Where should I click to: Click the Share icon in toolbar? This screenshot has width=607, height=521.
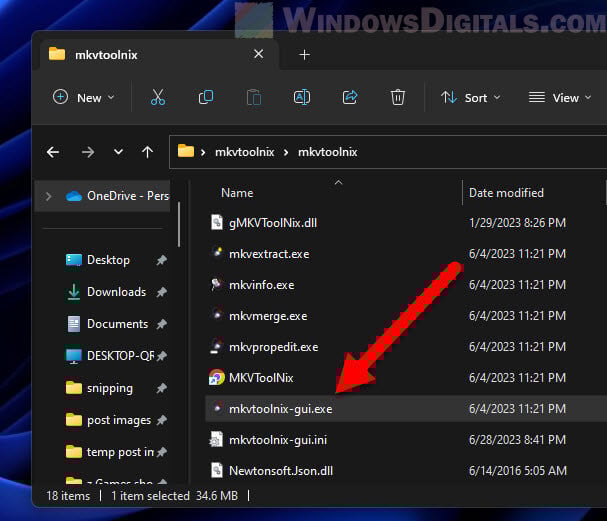(350, 97)
